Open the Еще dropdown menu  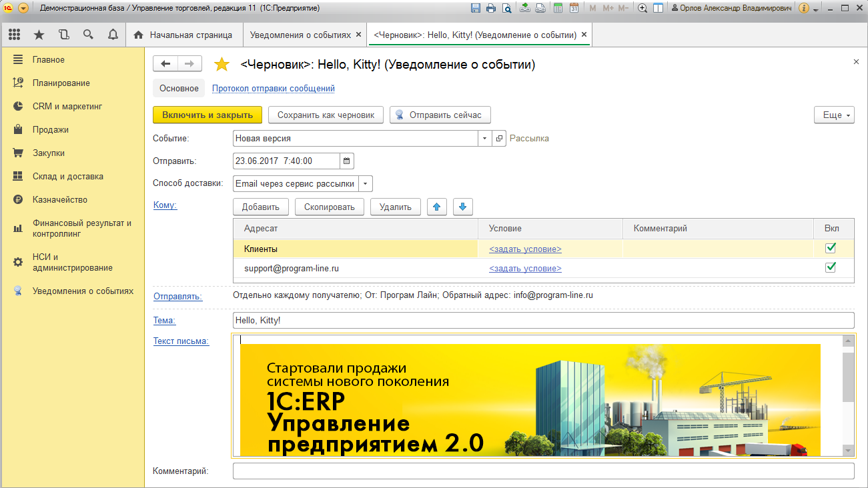pos(834,114)
